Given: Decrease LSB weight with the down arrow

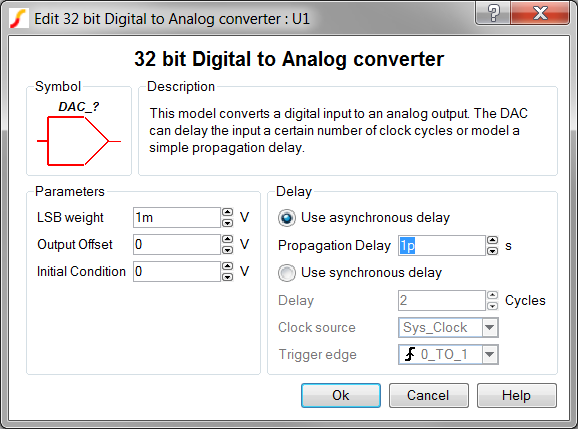Looking at the screenshot, I should 227,223.
